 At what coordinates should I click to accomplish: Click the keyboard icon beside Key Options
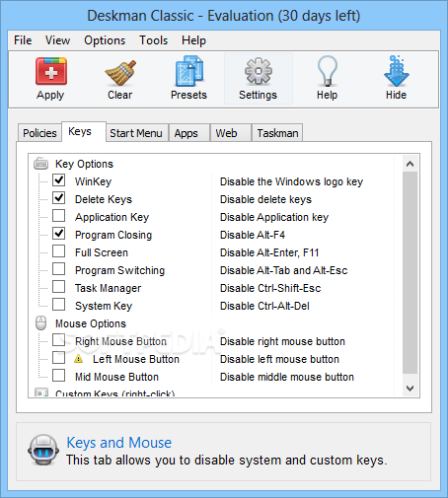(41, 163)
